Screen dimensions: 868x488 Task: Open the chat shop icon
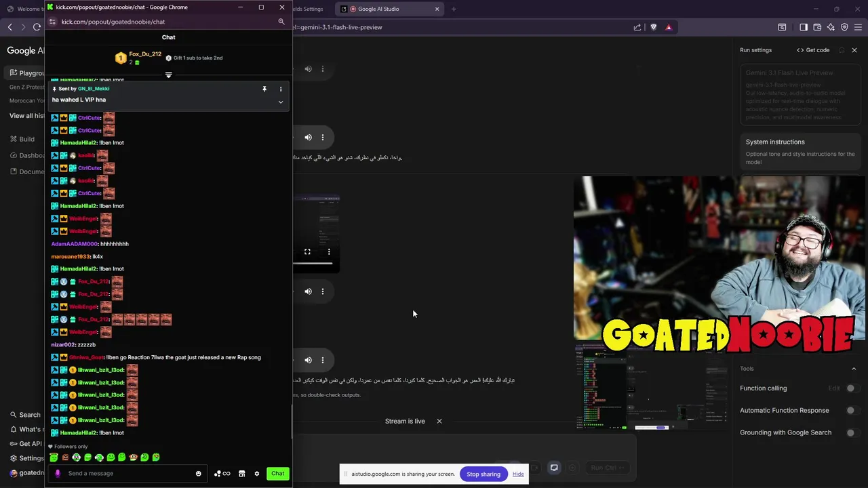click(241, 474)
